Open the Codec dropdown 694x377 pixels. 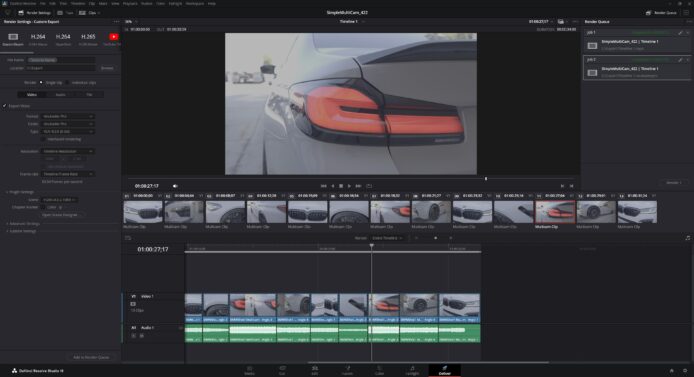tap(67, 124)
